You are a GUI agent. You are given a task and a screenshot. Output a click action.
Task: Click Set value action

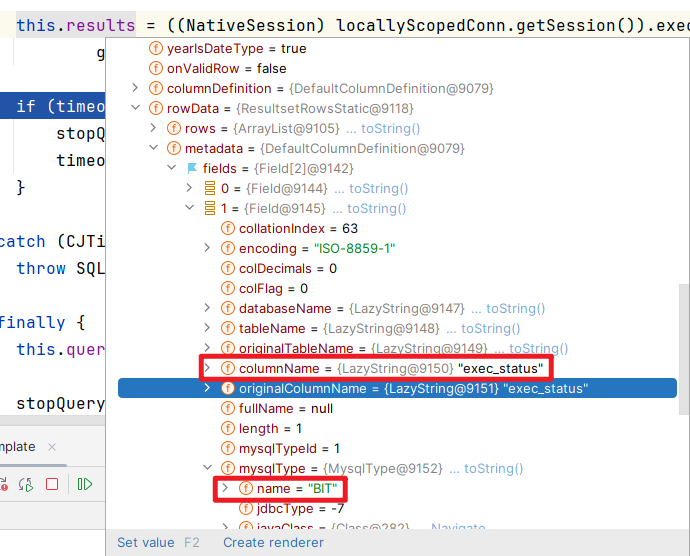[x=146, y=542]
